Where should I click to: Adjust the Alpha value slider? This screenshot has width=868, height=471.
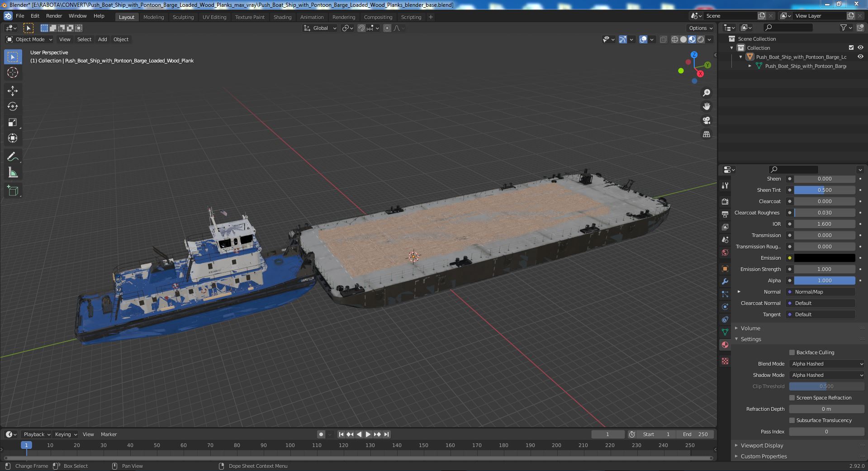[825, 281]
